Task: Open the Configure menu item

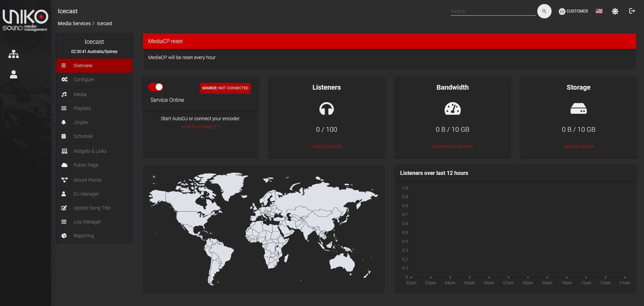Action: (x=94, y=79)
